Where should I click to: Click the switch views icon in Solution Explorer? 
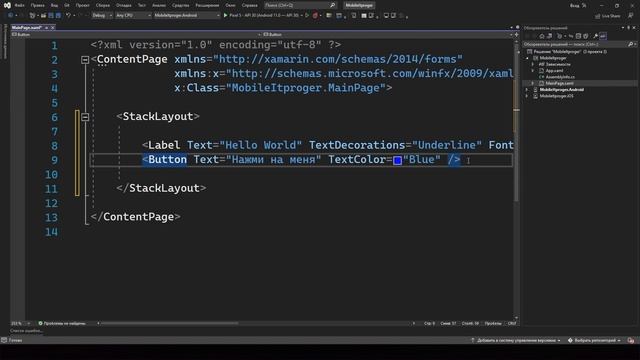549,36
